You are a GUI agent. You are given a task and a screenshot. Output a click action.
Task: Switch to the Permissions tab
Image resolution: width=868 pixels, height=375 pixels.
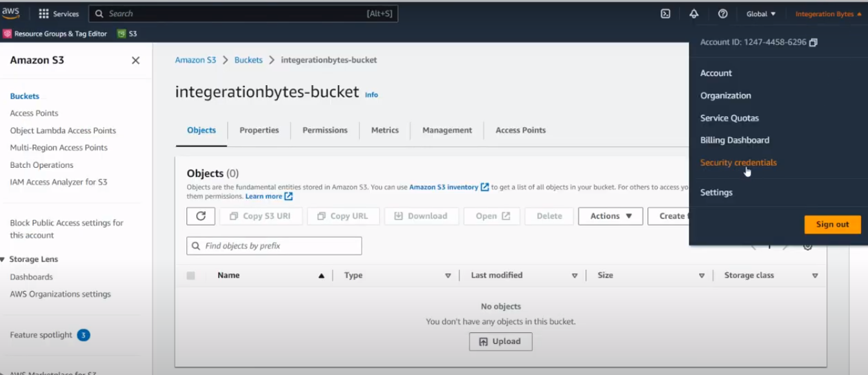(324, 130)
